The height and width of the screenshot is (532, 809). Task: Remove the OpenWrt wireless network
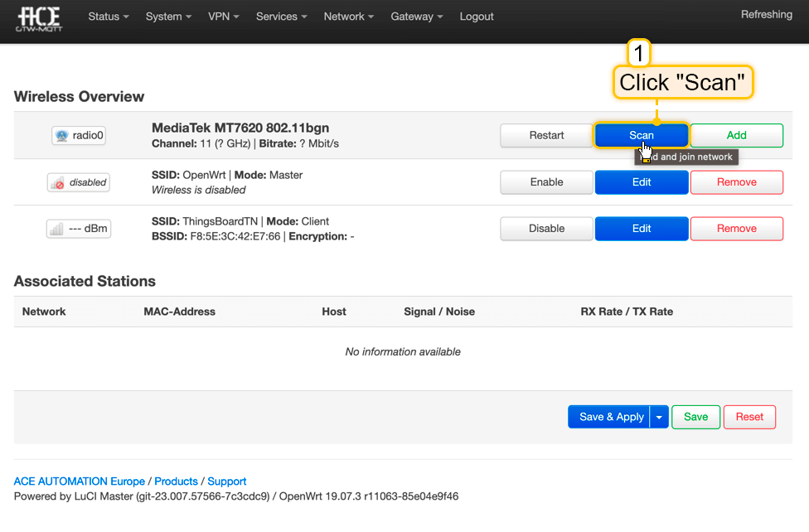(x=736, y=182)
